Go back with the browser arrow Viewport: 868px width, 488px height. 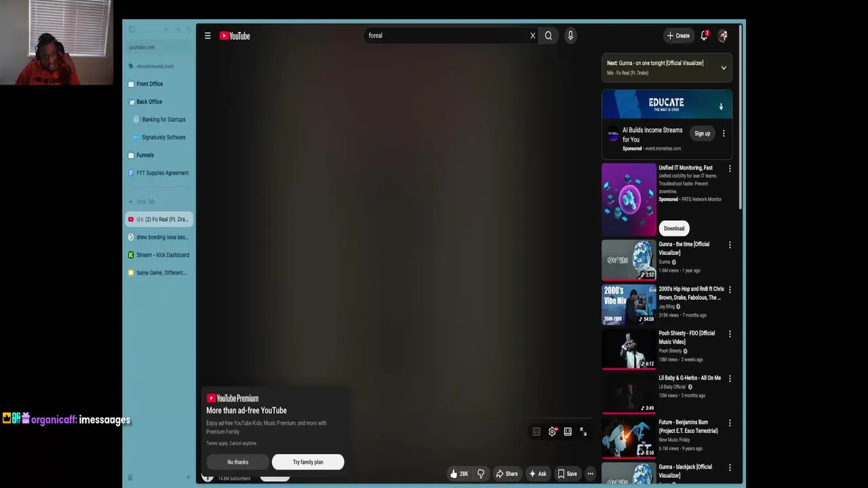tap(167, 29)
